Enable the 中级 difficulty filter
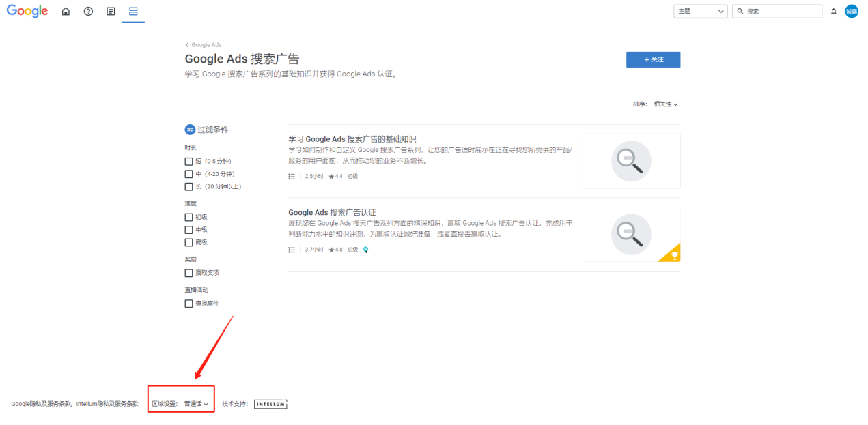This screenshot has width=868, height=425. click(x=188, y=230)
